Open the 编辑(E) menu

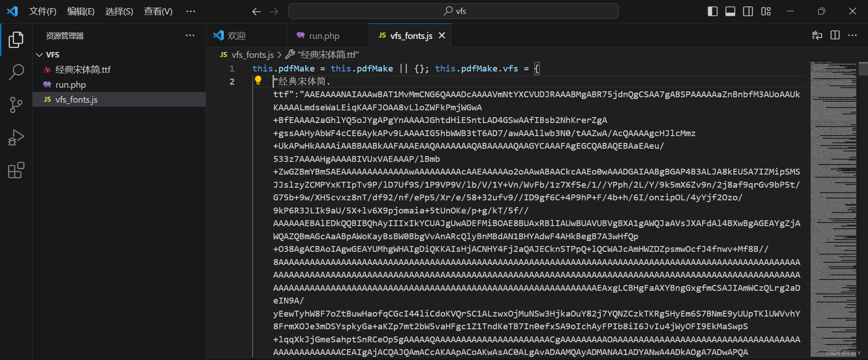pos(81,11)
